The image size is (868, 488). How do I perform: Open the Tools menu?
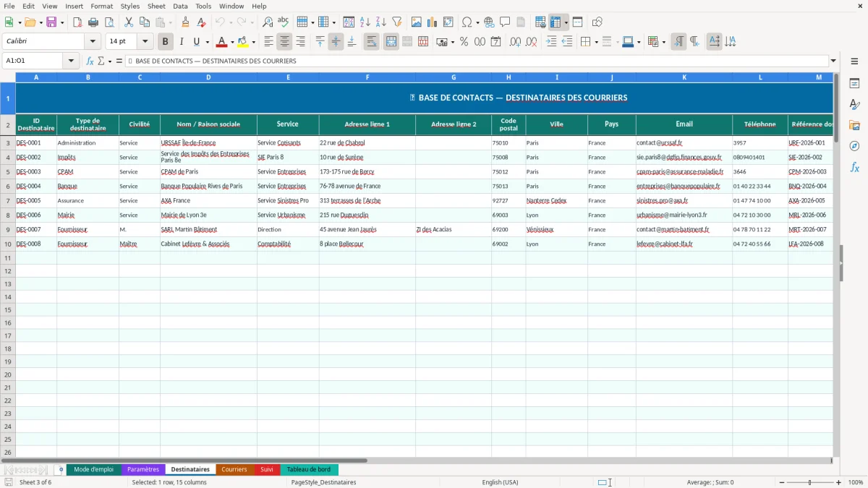point(203,6)
